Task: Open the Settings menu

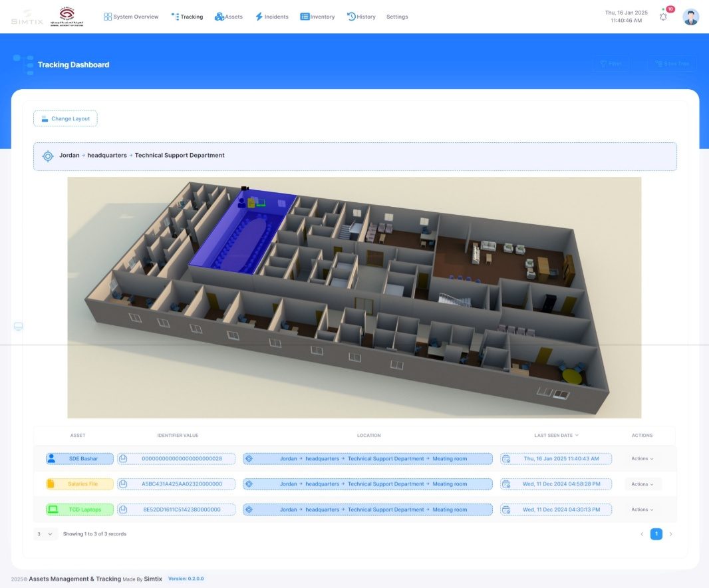Action: (397, 17)
